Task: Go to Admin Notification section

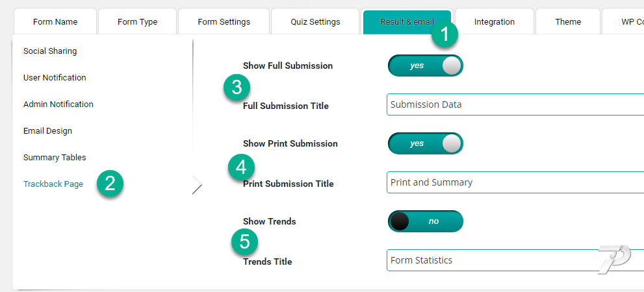Action: tap(58, 104)
